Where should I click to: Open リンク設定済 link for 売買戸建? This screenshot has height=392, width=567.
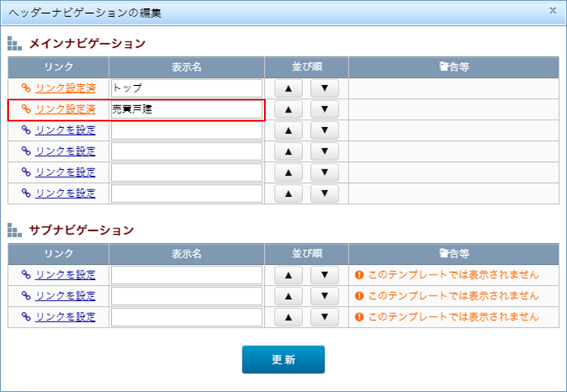click(66, 109)
